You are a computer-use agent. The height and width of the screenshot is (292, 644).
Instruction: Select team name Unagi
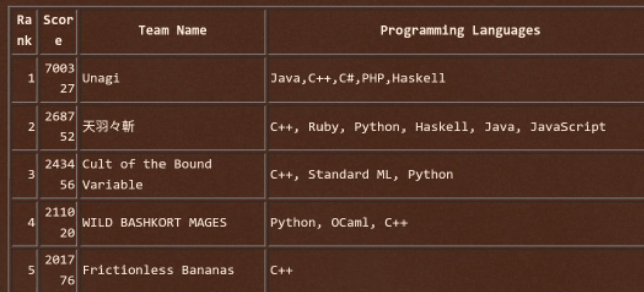173,79
